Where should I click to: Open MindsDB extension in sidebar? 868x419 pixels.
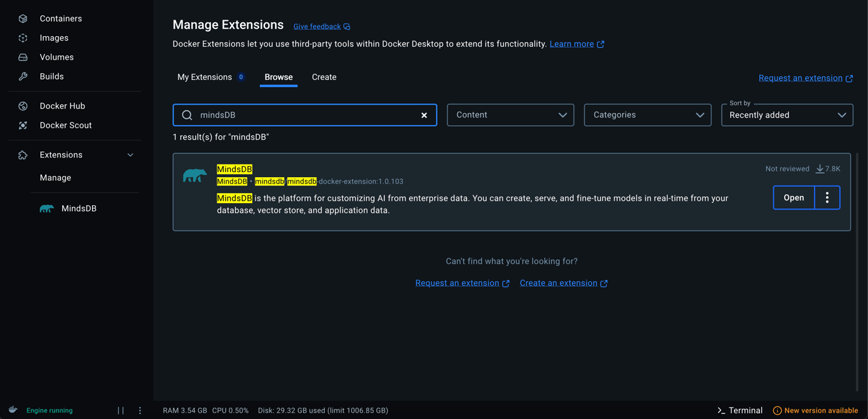click(x=79, y=208)
